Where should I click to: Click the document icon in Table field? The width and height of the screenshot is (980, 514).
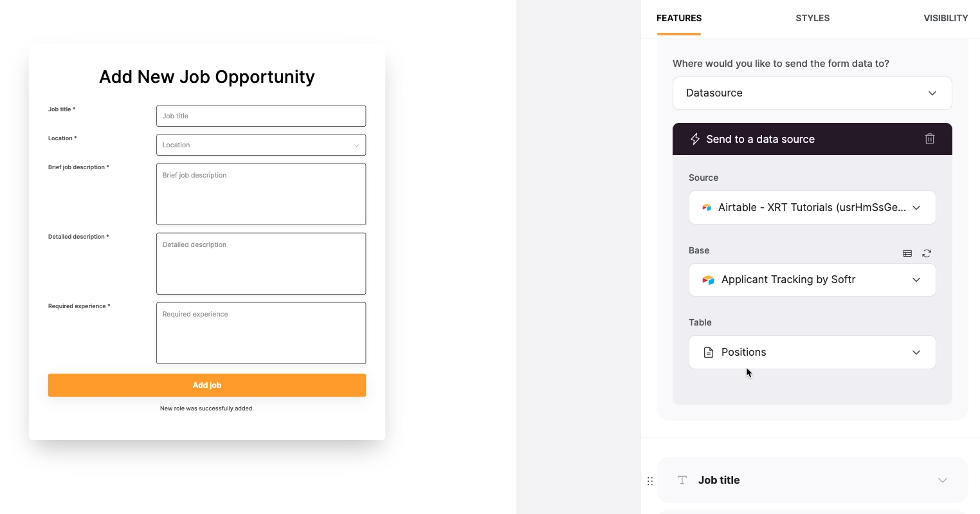(x=709, y=353)
